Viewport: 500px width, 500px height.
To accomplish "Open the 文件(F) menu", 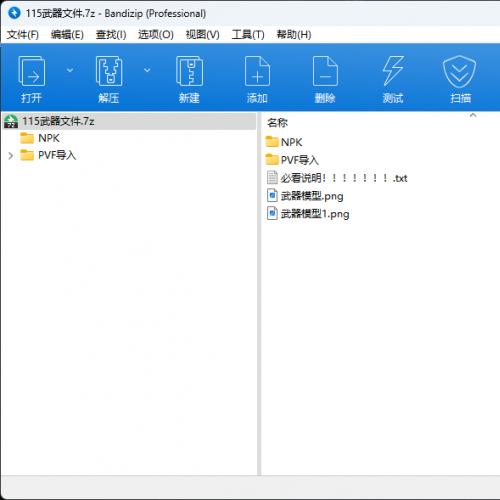I will pyautogui.click(x=23, y=34).
